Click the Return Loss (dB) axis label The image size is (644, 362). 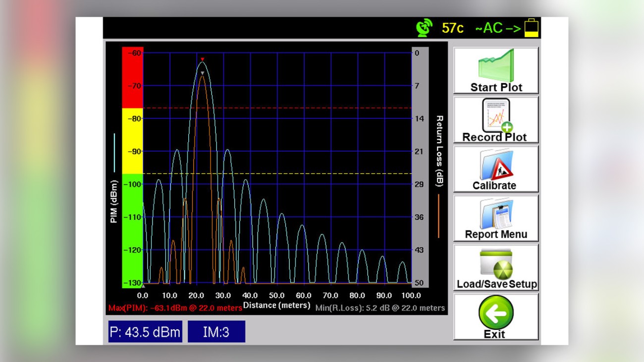[x=439, y=151]
